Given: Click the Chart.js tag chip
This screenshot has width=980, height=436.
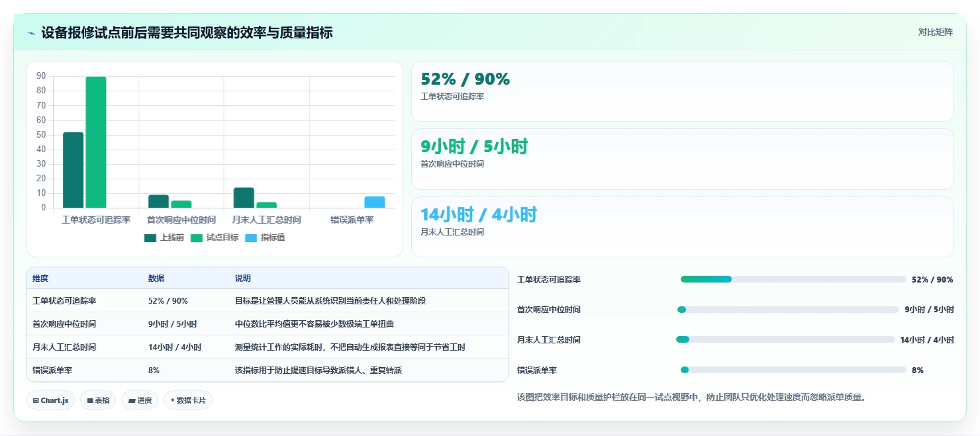Looking at the screenshot, I should coord(50,400).
